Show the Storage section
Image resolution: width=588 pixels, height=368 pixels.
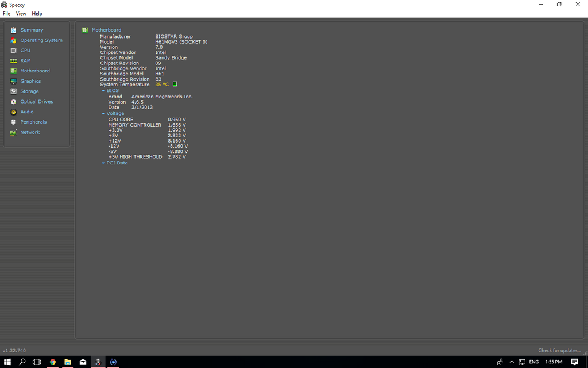30,91
